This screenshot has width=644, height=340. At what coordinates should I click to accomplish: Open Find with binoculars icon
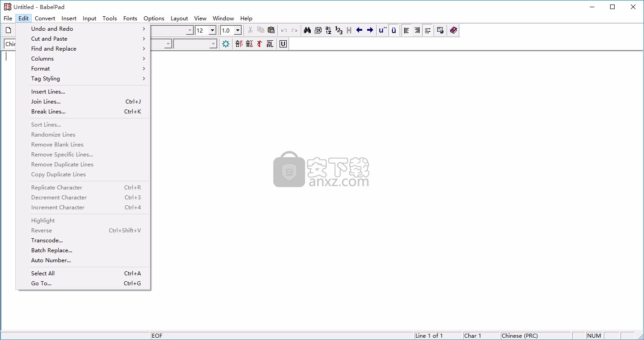[x=308, y=30]
